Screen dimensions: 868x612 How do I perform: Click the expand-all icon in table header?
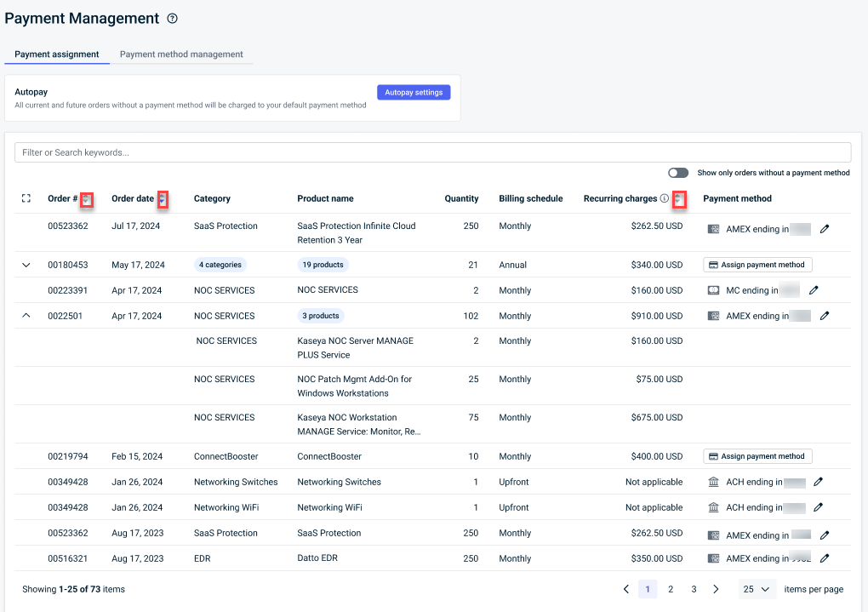tap(26, 198)
